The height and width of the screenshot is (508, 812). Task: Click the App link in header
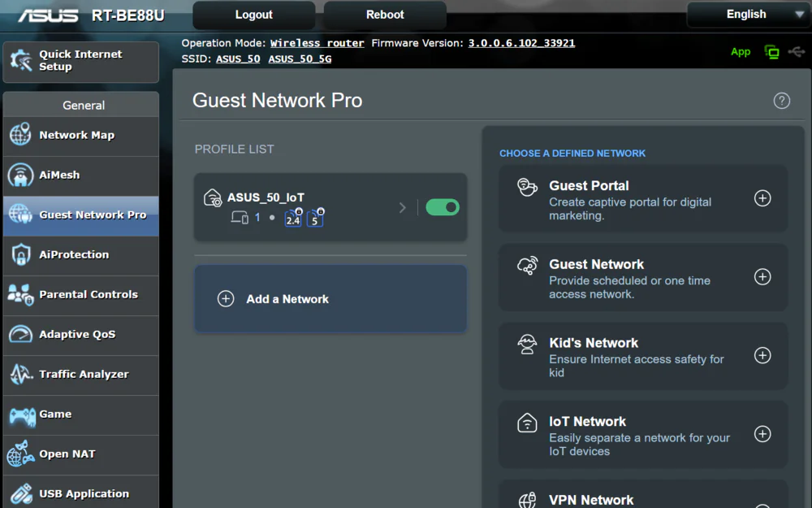741,52
